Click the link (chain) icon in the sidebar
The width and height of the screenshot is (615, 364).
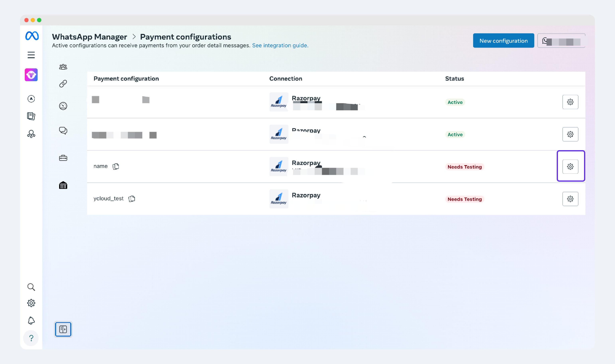63,84
